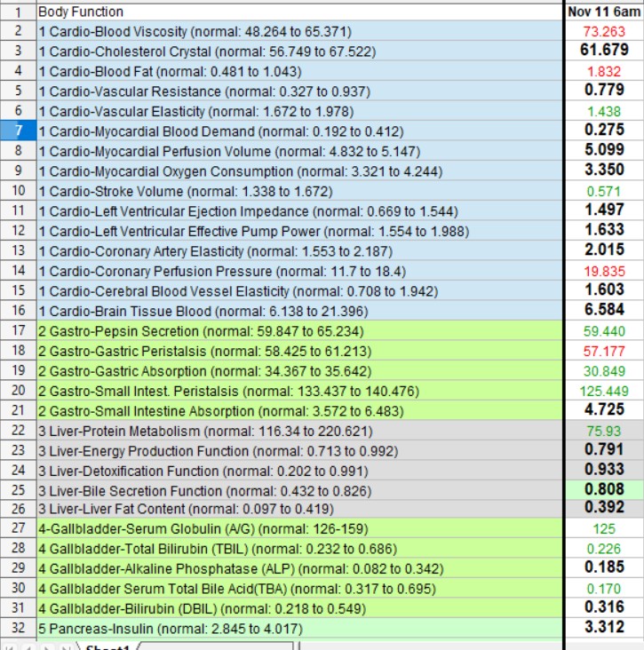Select the highlighted 0.808 value cell
The image size is (644, 650).
[x=604, y=489]
